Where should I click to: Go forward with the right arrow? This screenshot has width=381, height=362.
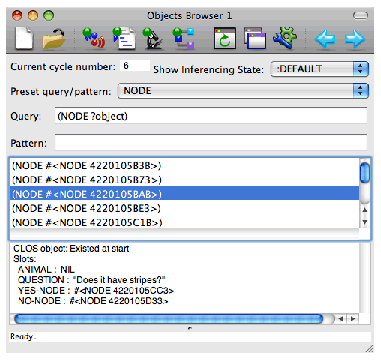355,39
